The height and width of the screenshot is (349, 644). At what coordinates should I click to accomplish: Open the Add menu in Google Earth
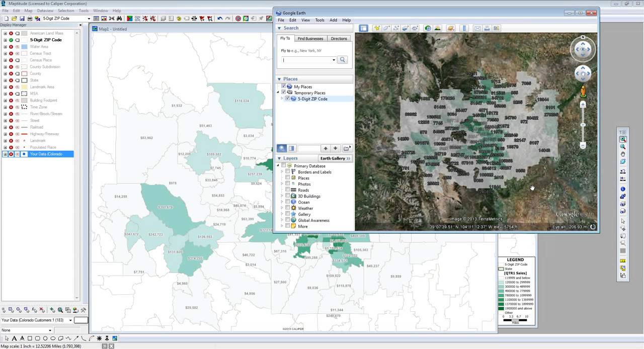(333, 20)
